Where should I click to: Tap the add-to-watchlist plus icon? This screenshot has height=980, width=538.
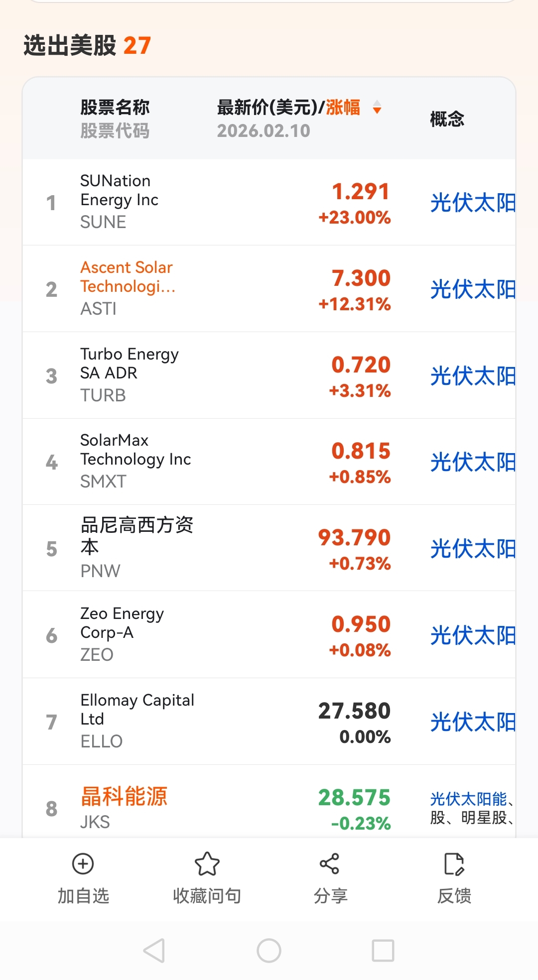[83, 864]
